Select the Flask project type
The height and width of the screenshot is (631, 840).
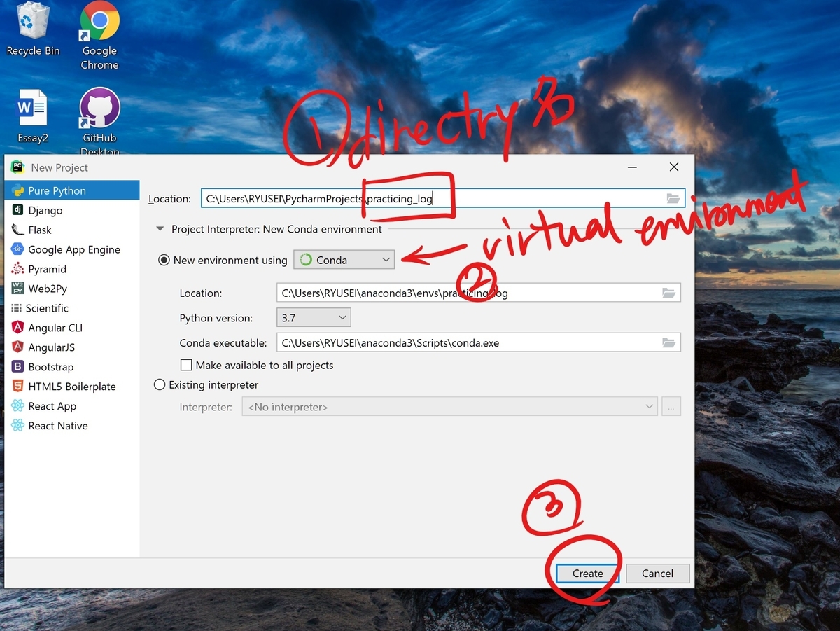point(72,230)
